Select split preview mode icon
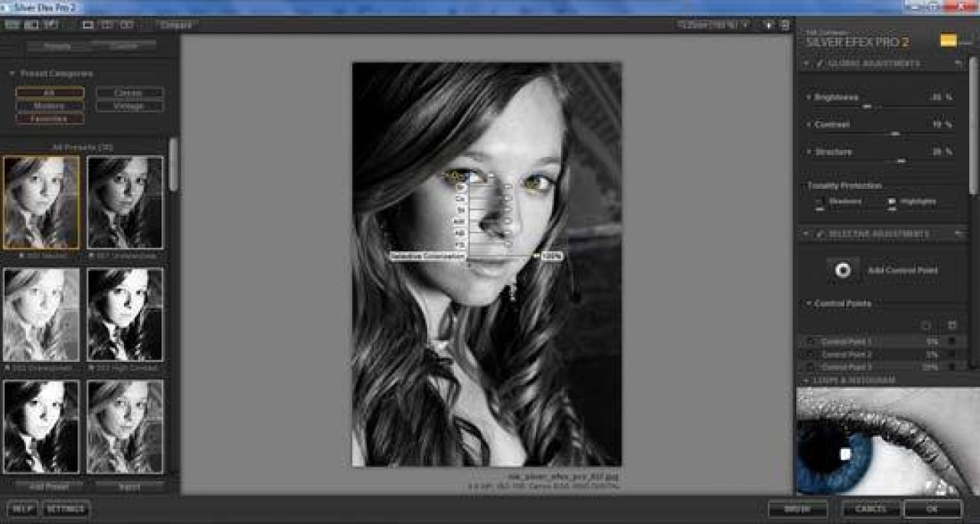The image size is (980, 524). (107, 24)
